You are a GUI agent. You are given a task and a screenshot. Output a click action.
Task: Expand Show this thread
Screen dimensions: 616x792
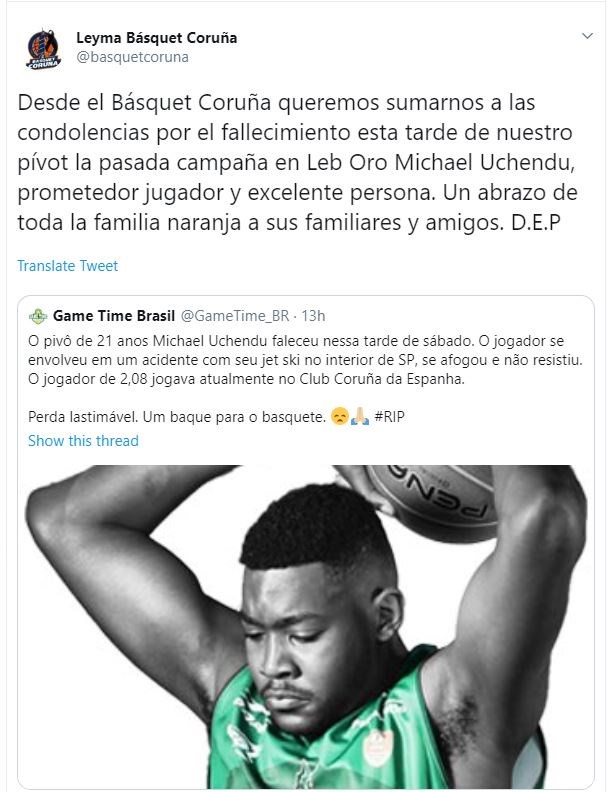click(83, 440)
